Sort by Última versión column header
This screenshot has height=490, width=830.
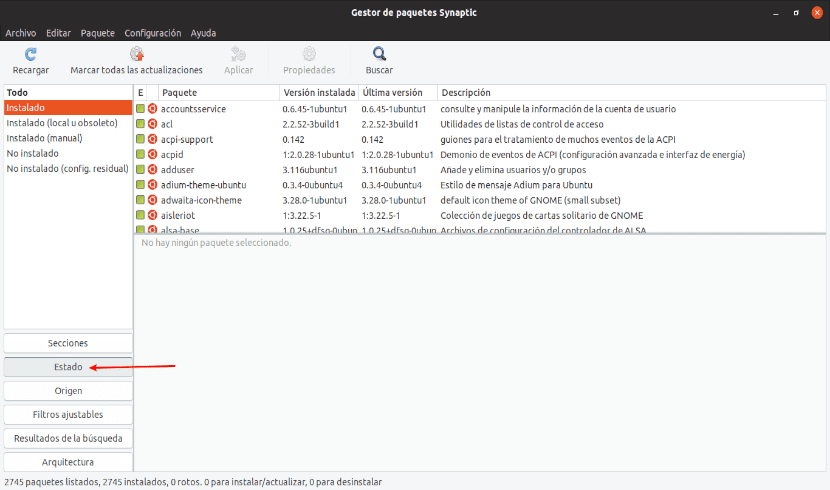(x=398, y=93)
